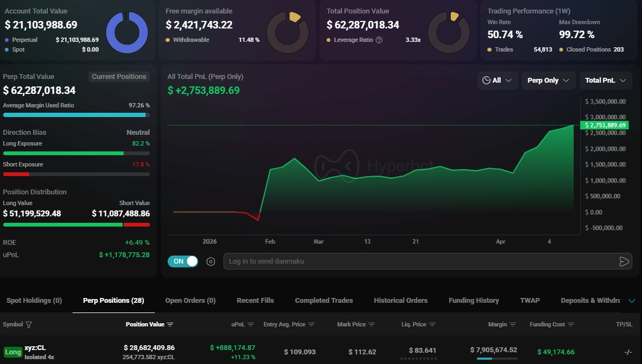Click the $ 83.641 liquidation price

[x=422, y=351]
